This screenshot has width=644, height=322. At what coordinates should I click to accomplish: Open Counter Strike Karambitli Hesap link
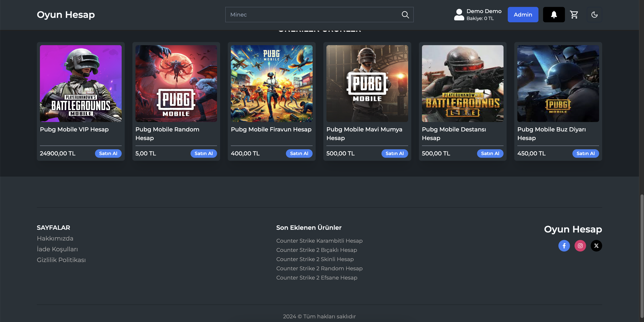tap(319, 241)
